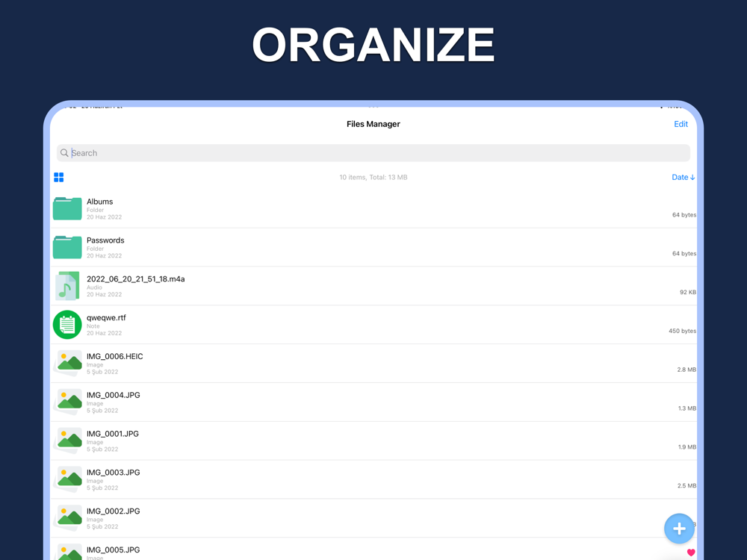Click the '10 items, Total: 13 MB' summary

tap(373, 177)
